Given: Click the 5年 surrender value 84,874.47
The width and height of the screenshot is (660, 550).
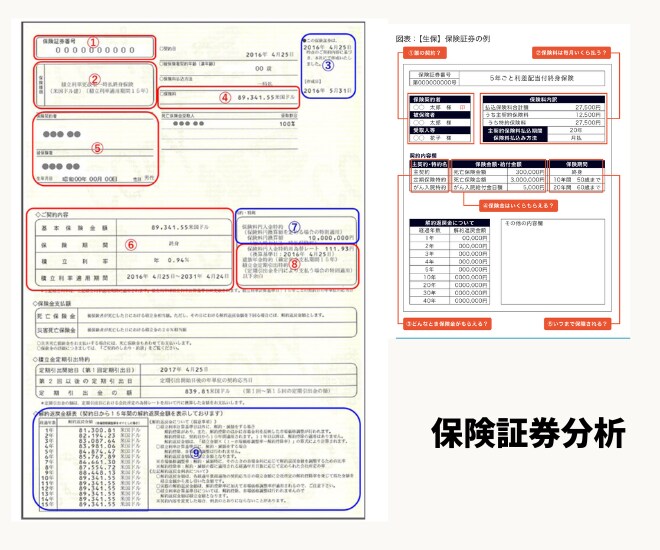Looking at the screenshot, I should coord(97,452).
